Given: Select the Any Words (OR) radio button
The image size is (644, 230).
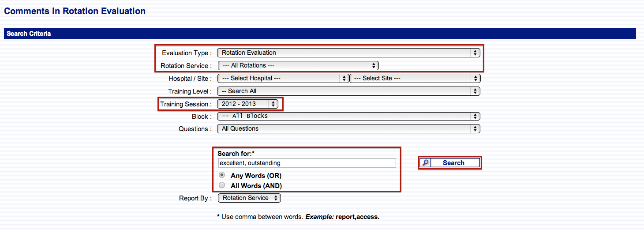Looking at the screenshot, I should [222, 175].
